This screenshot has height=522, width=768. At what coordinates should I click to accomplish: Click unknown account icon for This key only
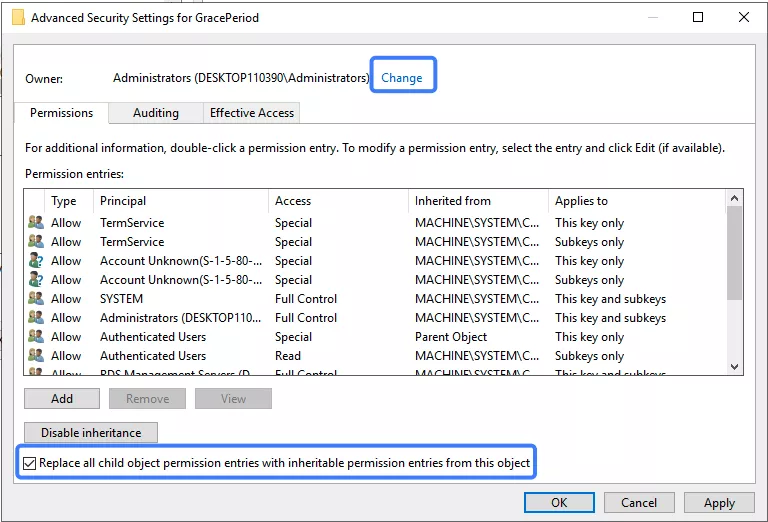pyautogui.click(x=36, y=261)
